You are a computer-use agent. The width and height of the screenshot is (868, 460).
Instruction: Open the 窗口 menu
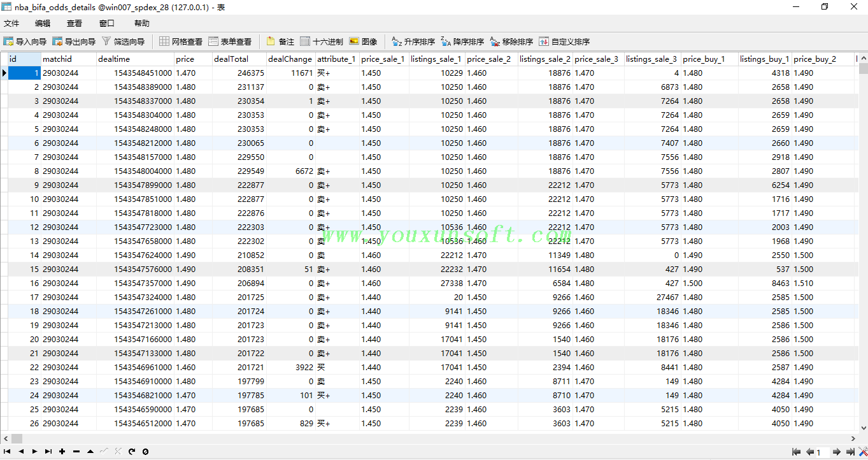coord(107,24)
